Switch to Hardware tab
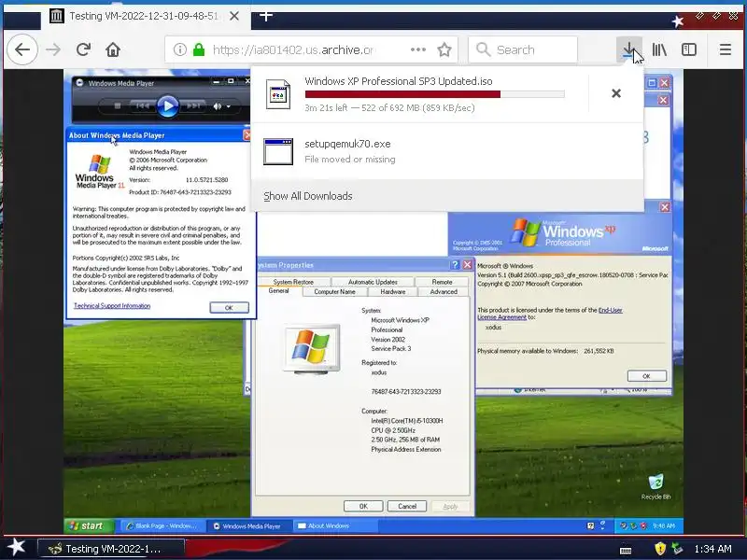The width and height of the screenshot is (747, 560). pyautogui.click(x=393, y=291)
